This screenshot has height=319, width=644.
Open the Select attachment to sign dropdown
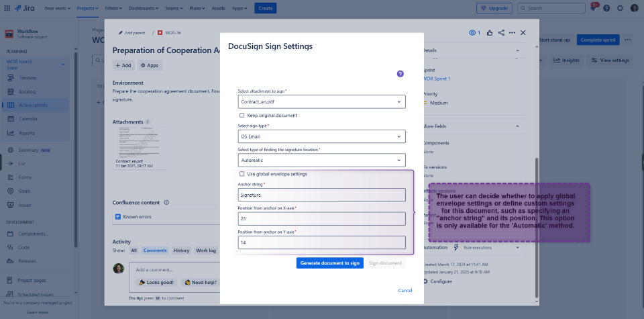click(322, 102)
